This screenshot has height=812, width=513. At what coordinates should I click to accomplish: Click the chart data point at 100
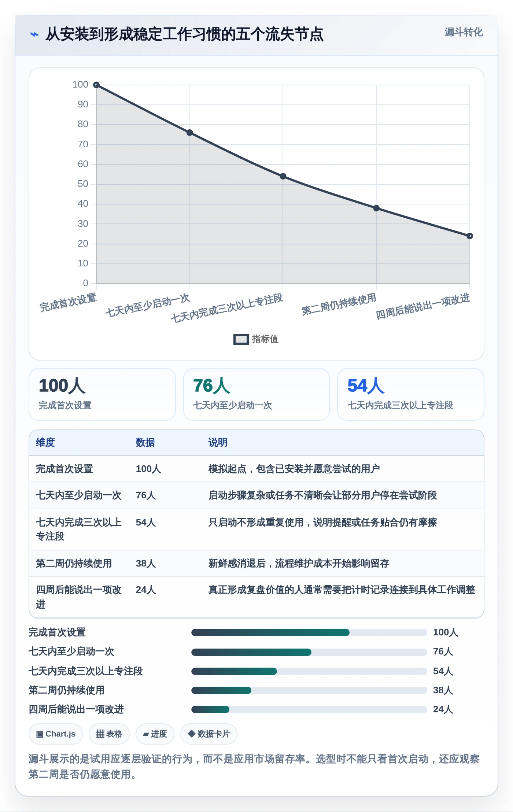(96, 85)
